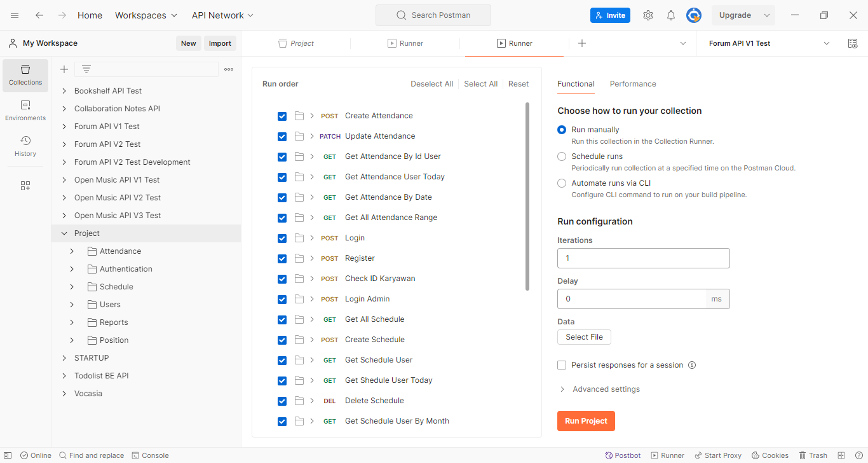868x463 pixels.
Task: Go back with the left arrow
Action: pos(39,15)
